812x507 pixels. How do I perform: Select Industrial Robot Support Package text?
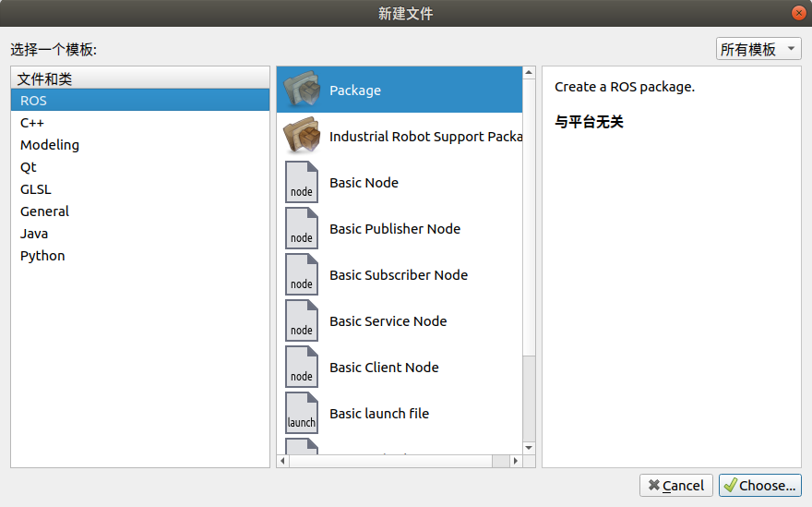pyautogui.click(x=425, y=137)
